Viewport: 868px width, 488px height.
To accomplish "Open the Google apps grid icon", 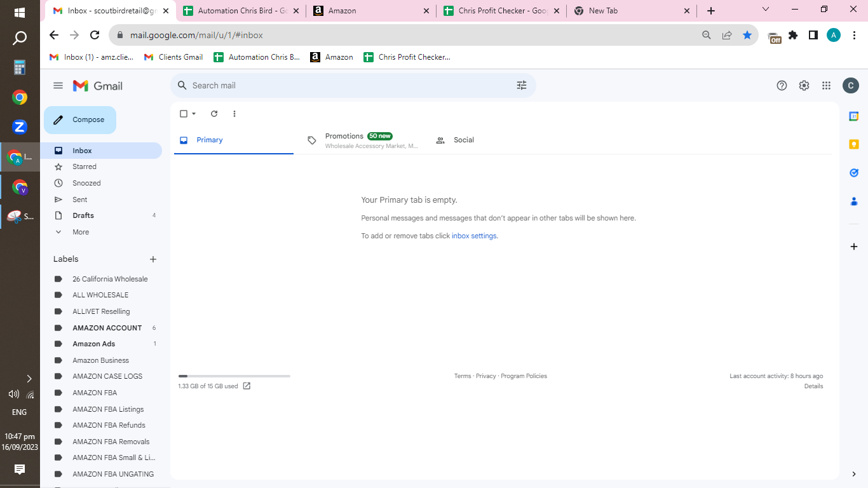I will pyautogui.click(x=826, y=86).
